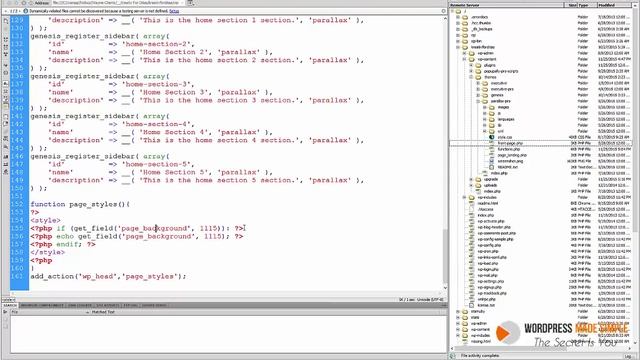The width and height of the screenshot is (640, 360).
Task: Select wp-cron.php in the file tree
Action: point(488,251)
